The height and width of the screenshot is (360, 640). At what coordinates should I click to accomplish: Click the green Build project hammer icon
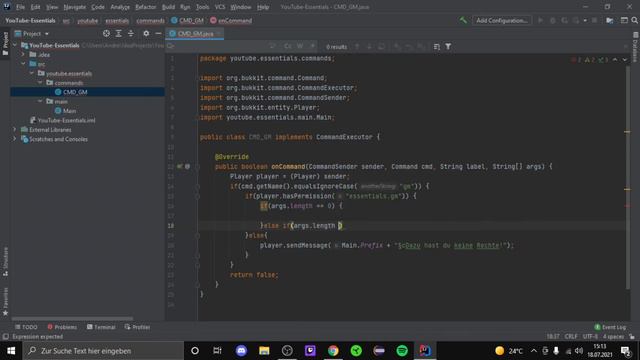coord(463,20)
